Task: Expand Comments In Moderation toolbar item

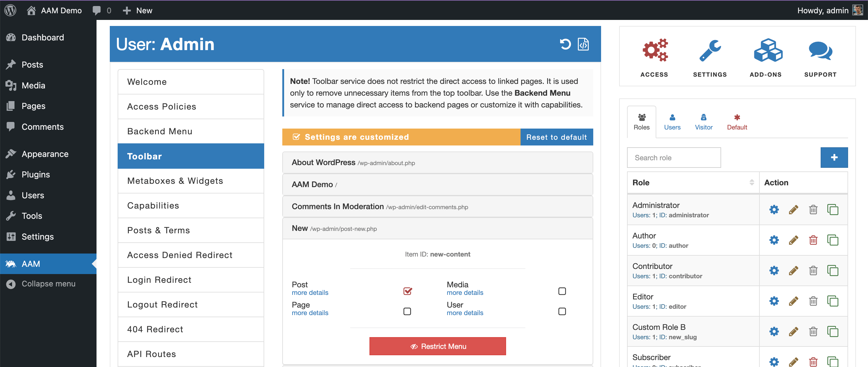Action: click(437, 206)
